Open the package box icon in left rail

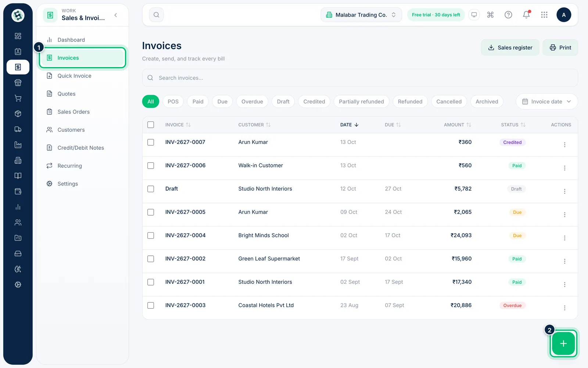pos(18,114)
